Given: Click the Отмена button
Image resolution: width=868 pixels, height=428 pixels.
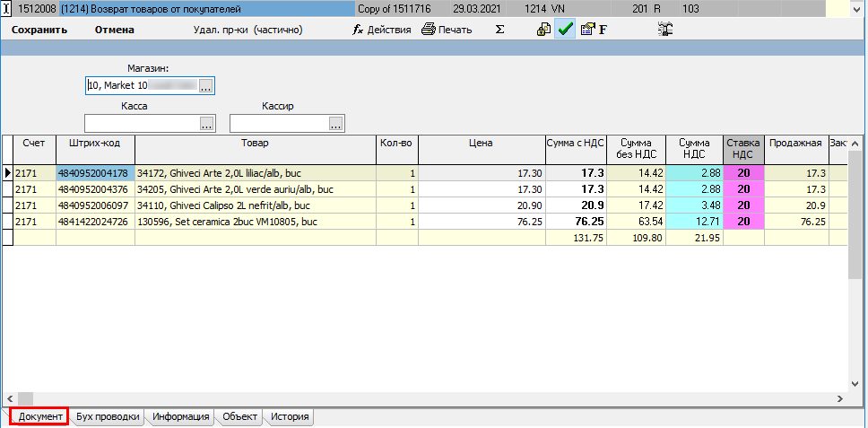Looking at the screenshot, I should (x=115, y=30).
